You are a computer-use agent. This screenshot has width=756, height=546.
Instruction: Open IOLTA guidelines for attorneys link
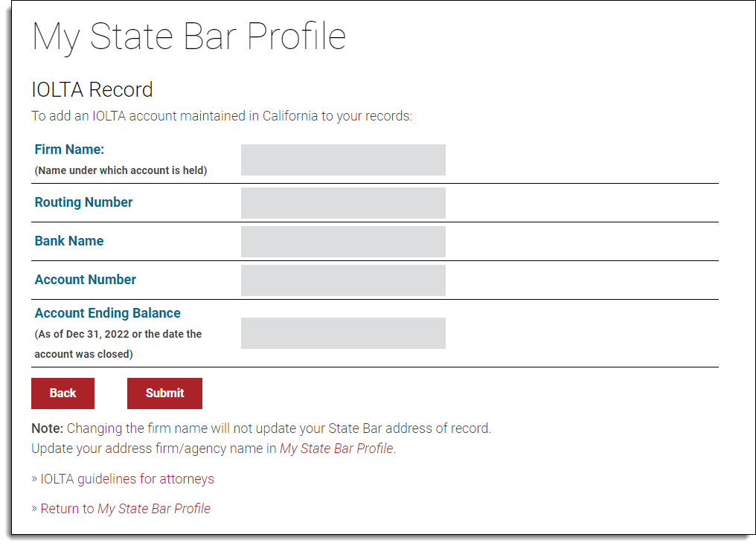[126, 479]
